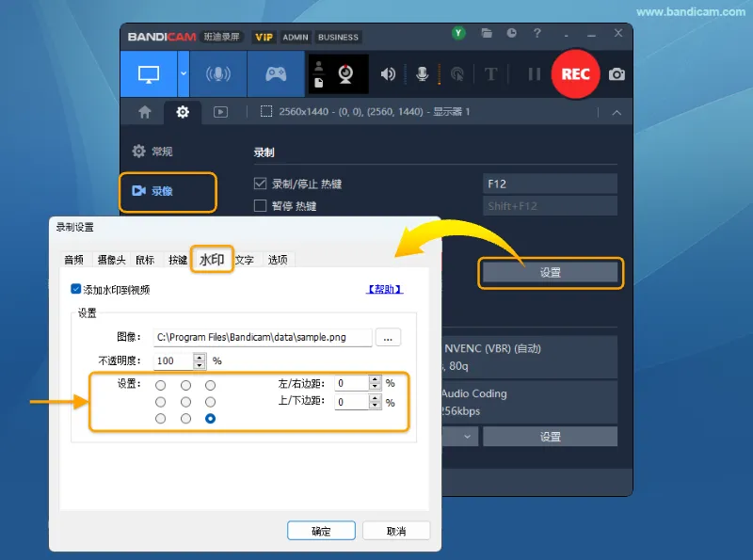Toggle 添加水印到视频 checkbox
Viewport: 753px width, 560px height.
click(75, 289)
